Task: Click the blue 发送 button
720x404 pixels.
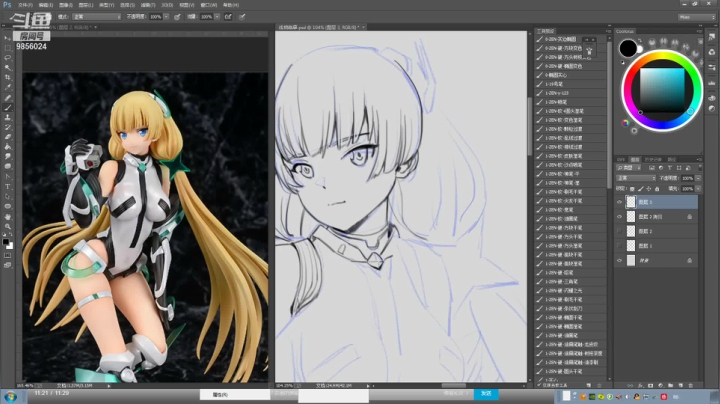Action: (486, 393)
